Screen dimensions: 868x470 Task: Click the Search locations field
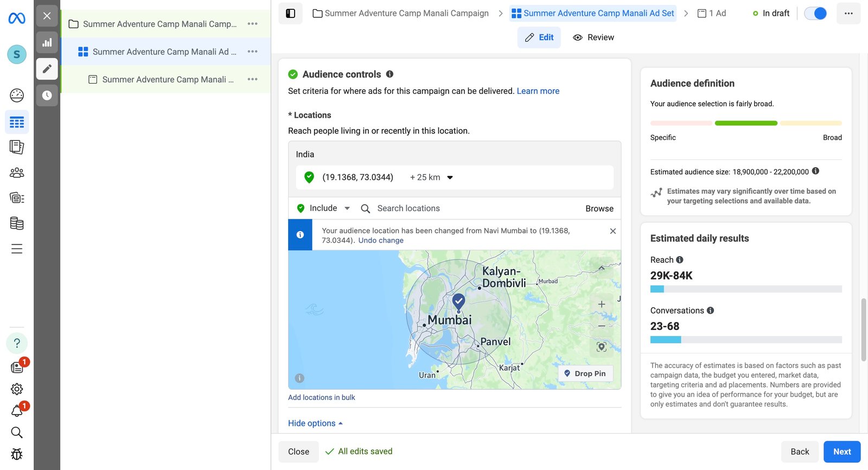(x=467, y=208)
